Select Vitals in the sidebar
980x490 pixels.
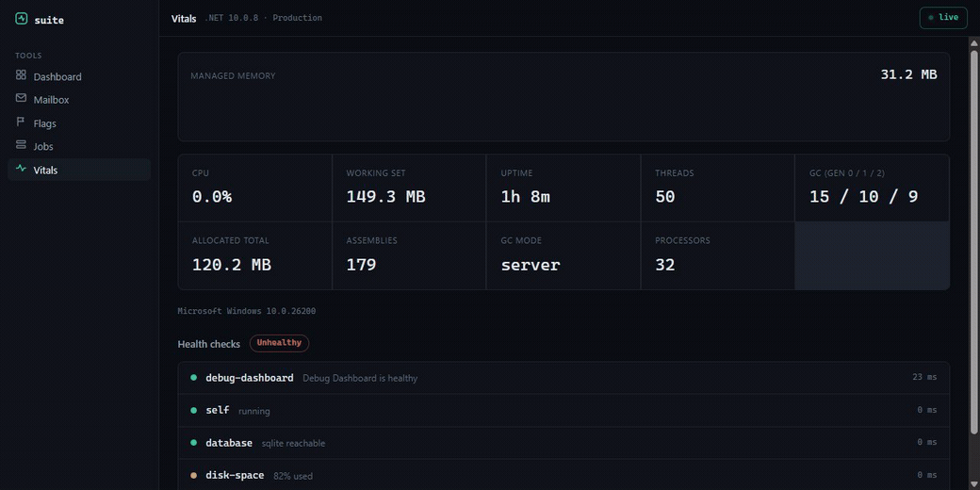(x=79, y=170)
